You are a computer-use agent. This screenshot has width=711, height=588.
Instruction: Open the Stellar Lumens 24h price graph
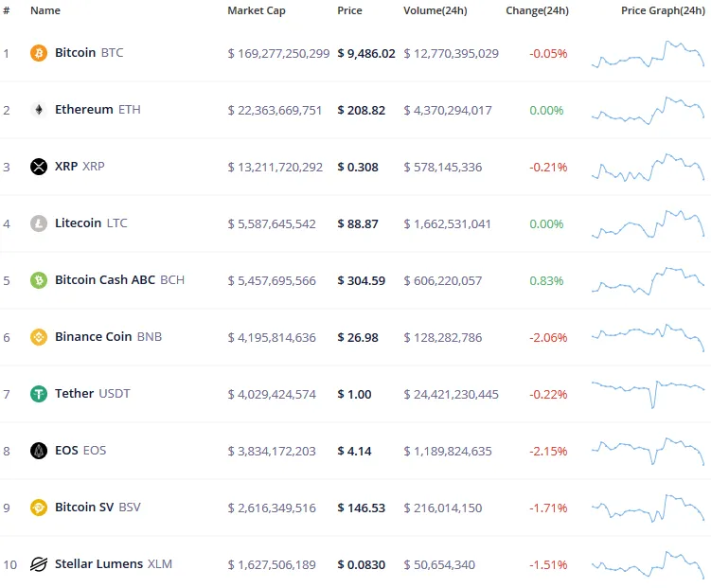[648, 565]
